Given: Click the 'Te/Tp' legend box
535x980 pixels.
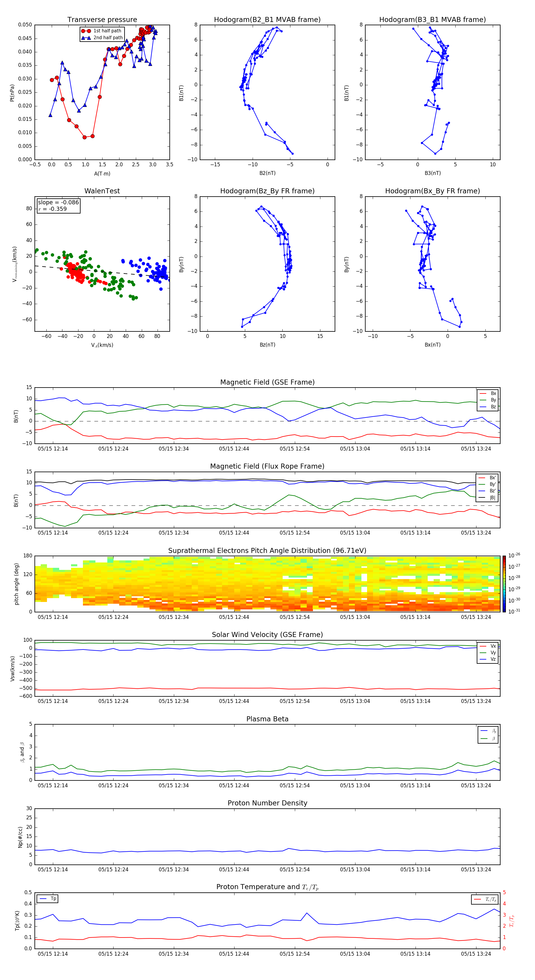Looking at the screenshot, I should 484,900.
